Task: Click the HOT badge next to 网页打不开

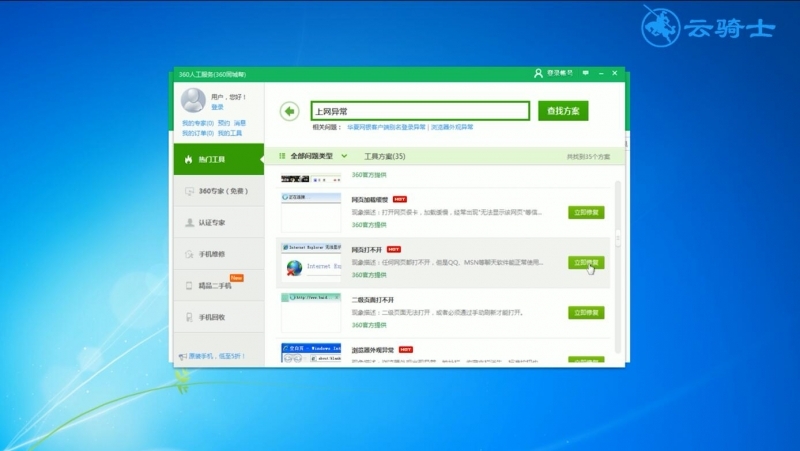Action: click(394, 249)
